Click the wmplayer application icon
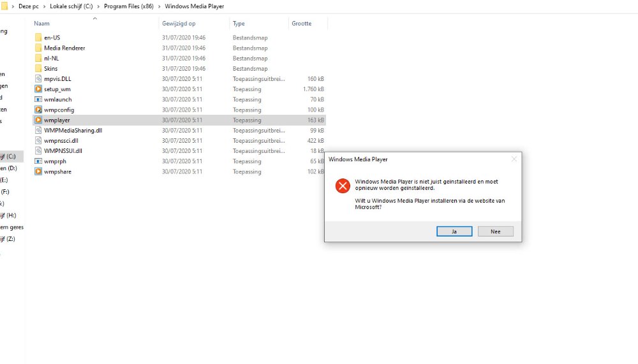Viewport: 638px width, 364px height. pyautogui.click(x=38, y=120)
